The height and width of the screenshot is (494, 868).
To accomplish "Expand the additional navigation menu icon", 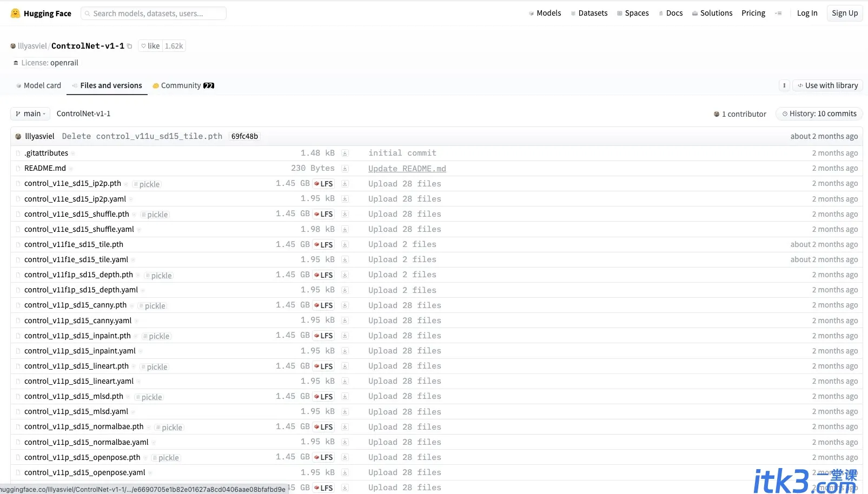I will 778,14.
